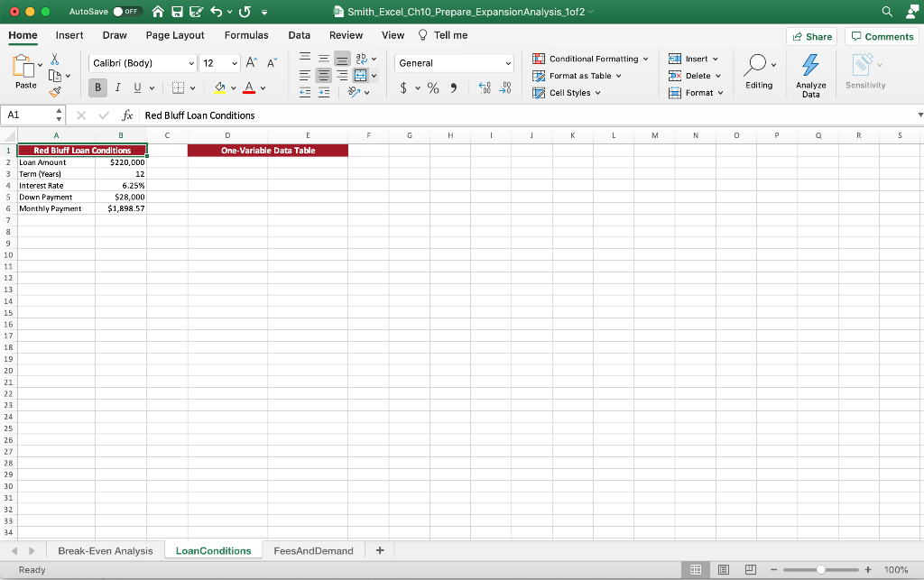This screenshot has height=580, width=924.
Task: Click the Insert Function fx icon
Action: click(x=127, y=115)
